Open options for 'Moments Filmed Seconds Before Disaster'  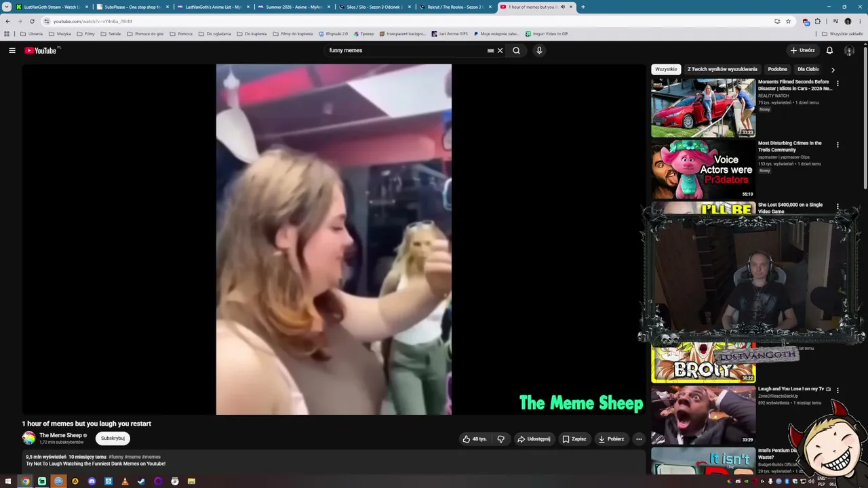[x=837, y=83]
